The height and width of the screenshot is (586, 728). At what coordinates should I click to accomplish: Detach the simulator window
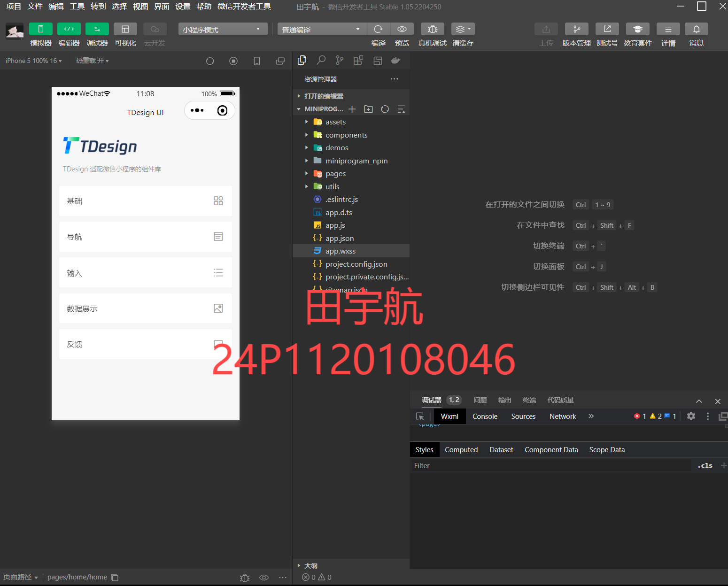[280, 61]
